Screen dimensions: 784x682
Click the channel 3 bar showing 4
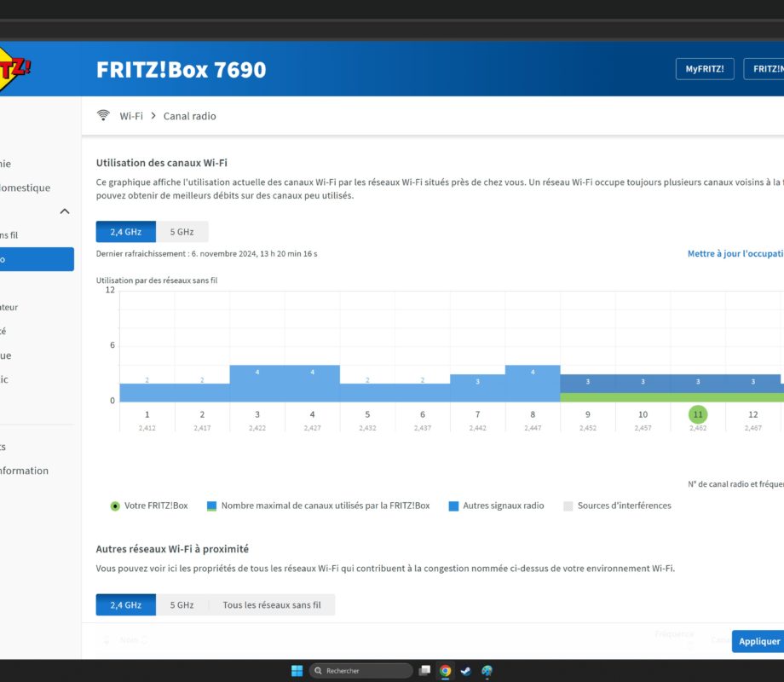point(257,384)
